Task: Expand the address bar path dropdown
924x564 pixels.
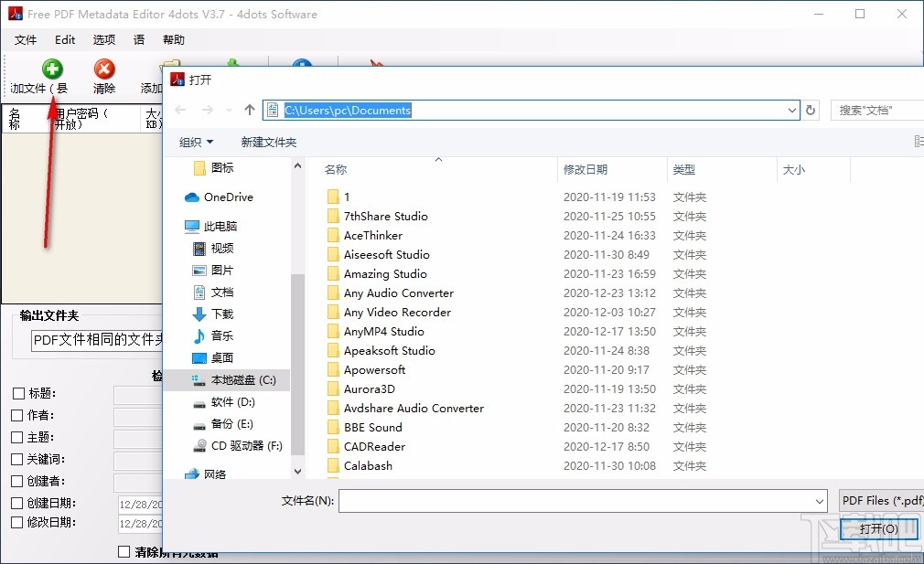Action: 794,110
